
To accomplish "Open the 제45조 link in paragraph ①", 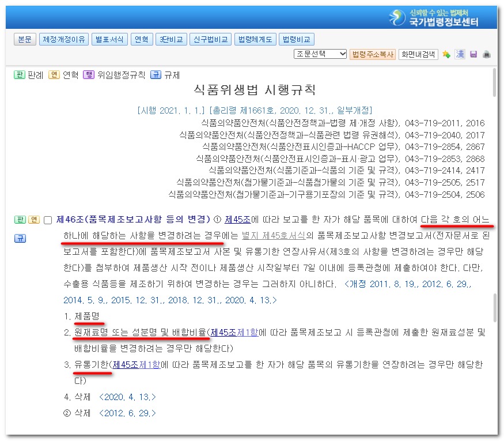I will pyautogui.click(x=238, y=220).
